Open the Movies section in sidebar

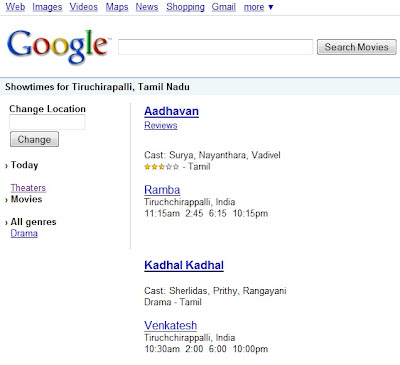[x=26, y=199]
